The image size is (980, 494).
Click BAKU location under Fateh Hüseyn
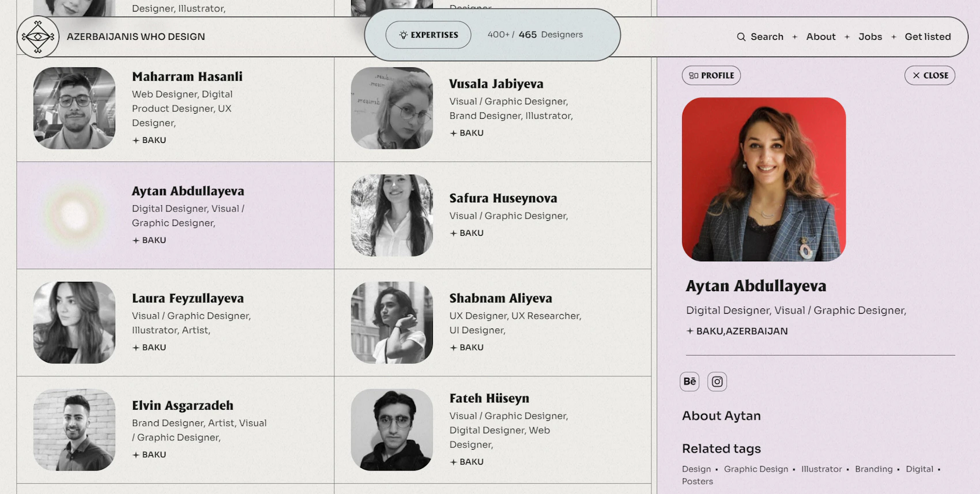[467, 462]
